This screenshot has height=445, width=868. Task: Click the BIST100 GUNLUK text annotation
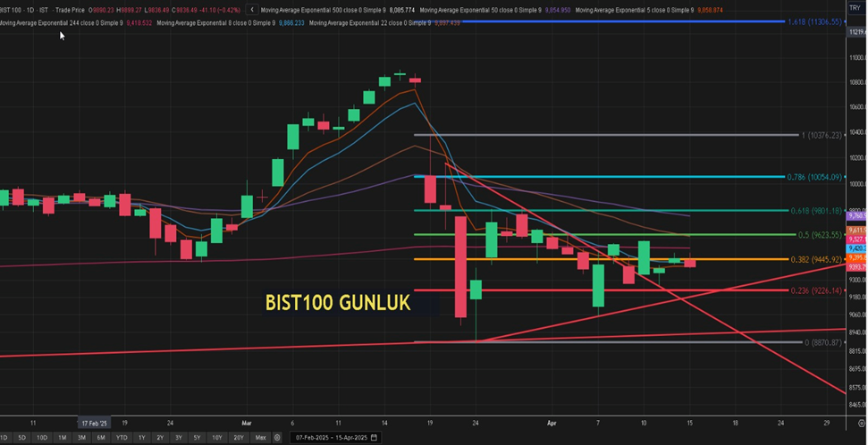[337, 303]
